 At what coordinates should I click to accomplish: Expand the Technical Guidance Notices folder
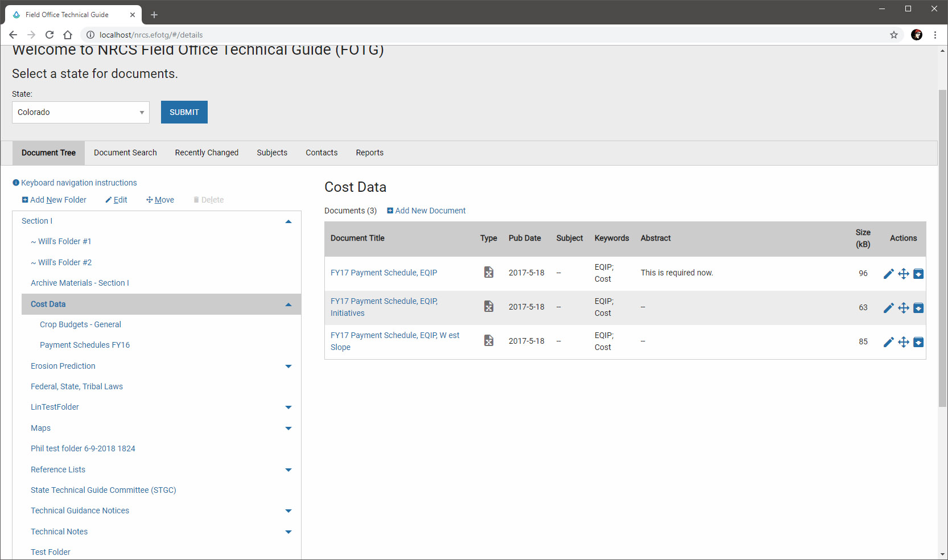288,511
